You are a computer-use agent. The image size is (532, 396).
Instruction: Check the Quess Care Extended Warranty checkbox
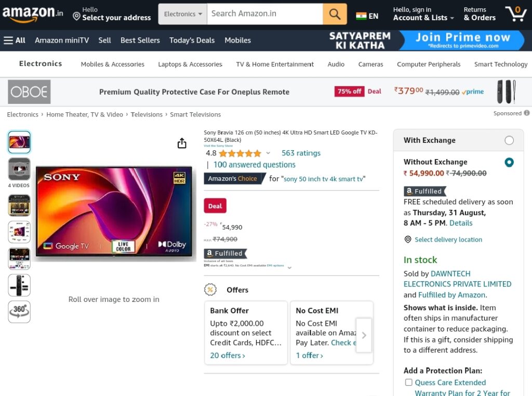click(408, 382)
